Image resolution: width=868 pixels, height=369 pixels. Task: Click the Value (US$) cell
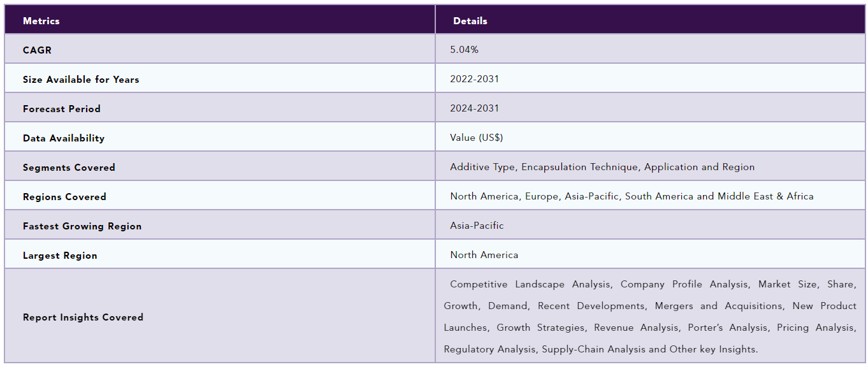point(477,138)
